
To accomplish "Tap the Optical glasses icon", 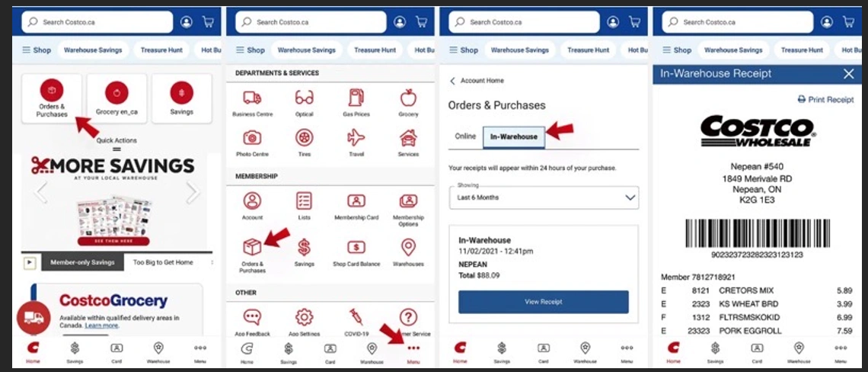I will click(304, 98).
